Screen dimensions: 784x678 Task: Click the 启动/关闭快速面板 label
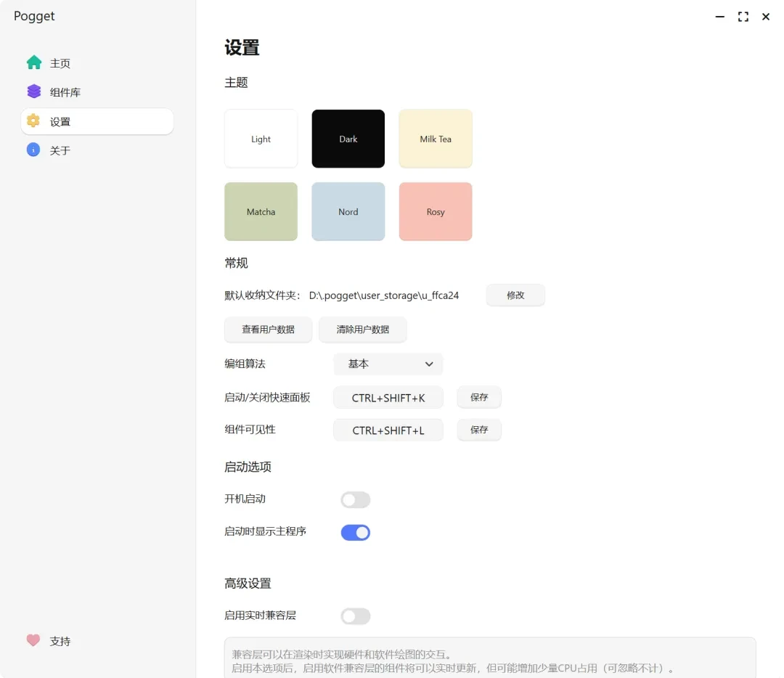click(267, 398)
